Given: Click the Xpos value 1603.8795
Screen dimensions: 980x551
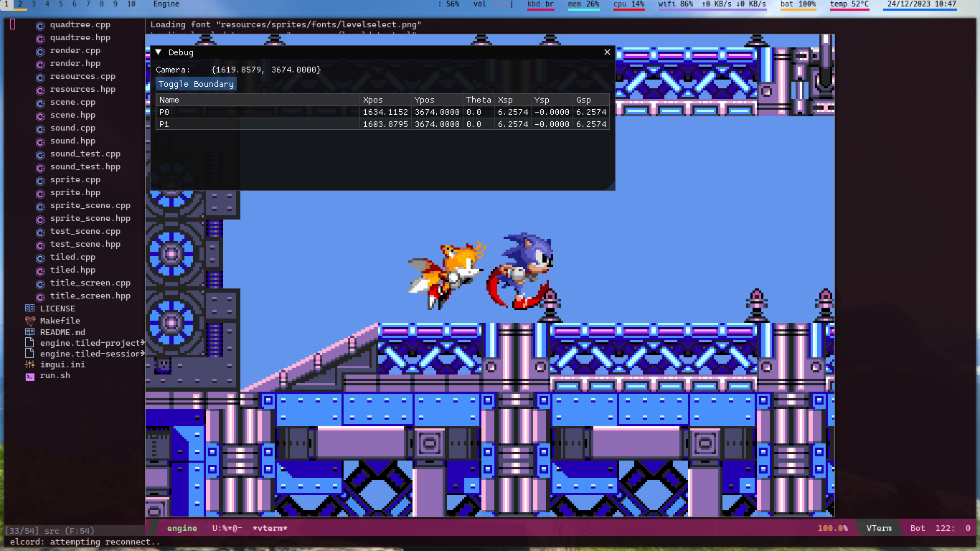Looking at the screenshot, I should coord(385,124).
